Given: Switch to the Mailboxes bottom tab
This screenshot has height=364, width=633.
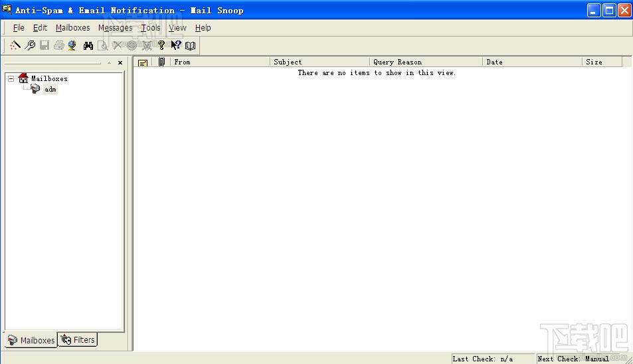Looking at the screenshot, I should (31, 340).
